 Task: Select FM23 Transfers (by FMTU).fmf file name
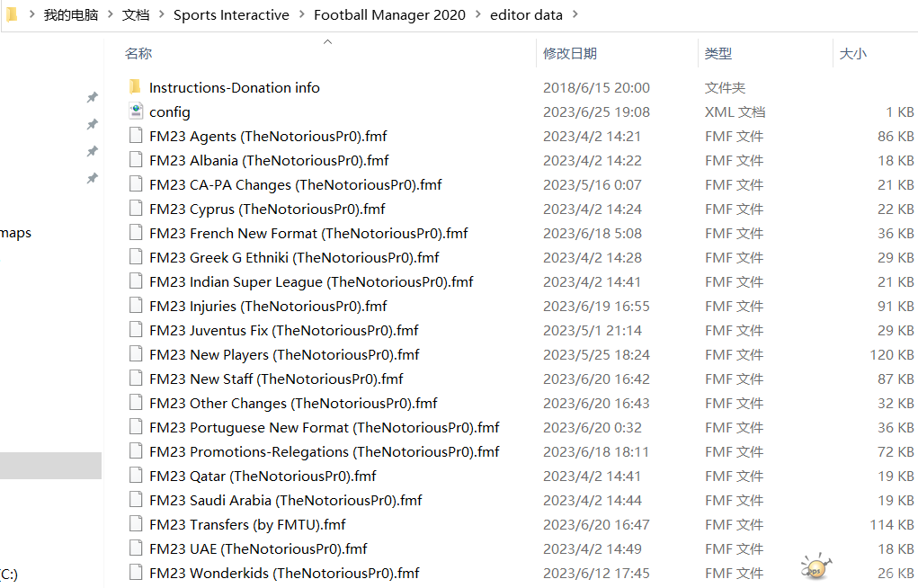click(x=247, y=525)
